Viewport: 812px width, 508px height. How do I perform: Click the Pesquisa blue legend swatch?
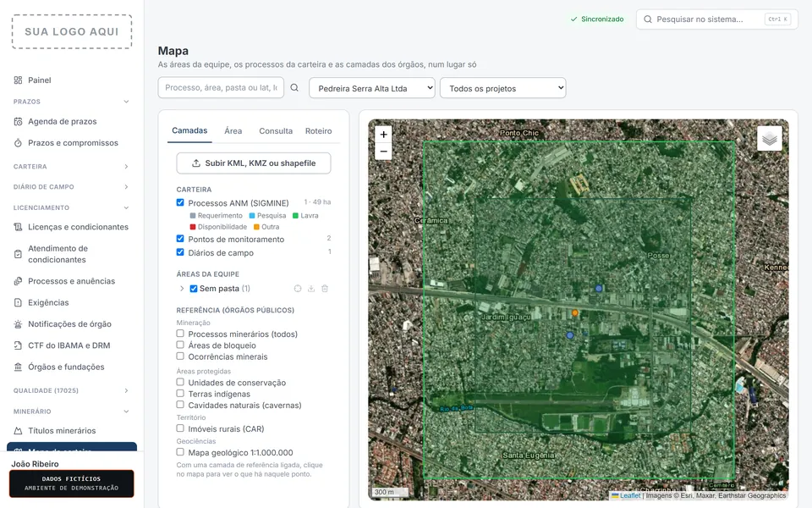[x=252, y=216]
